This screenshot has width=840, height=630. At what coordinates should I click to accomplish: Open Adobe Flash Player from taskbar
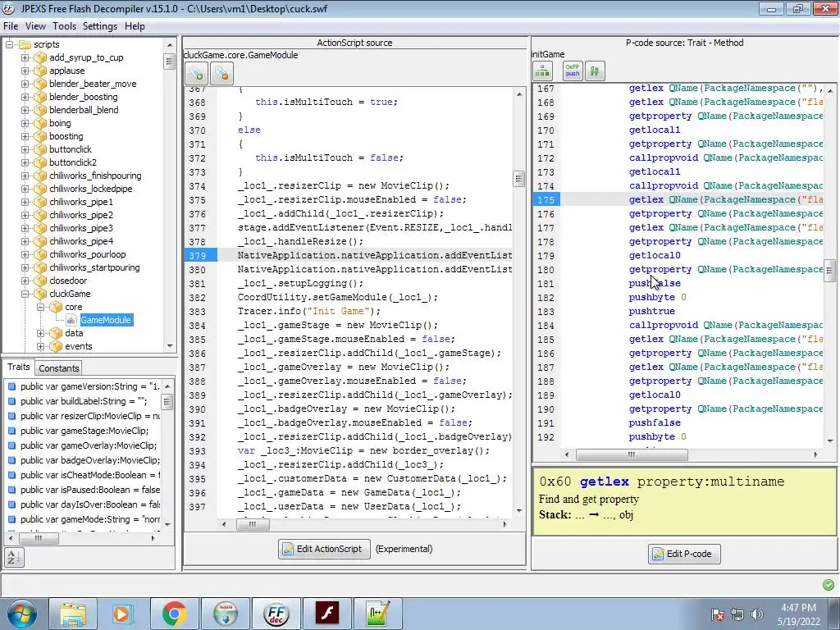tap(326, 614)
